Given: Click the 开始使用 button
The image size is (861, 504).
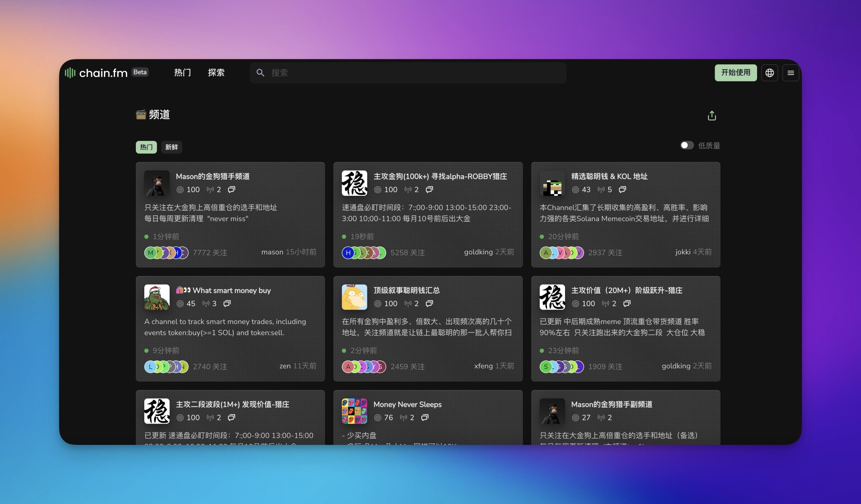Looking at the screenshot, I should pos(736,72).
